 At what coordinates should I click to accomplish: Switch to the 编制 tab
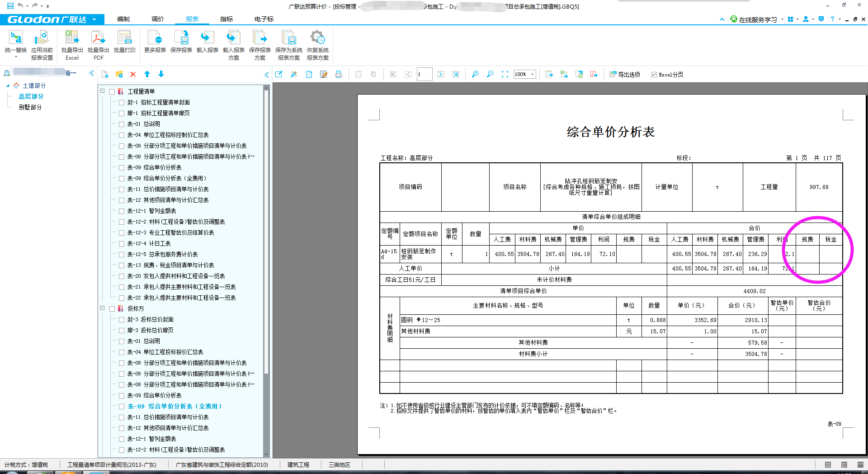click(x=123, y=19)
